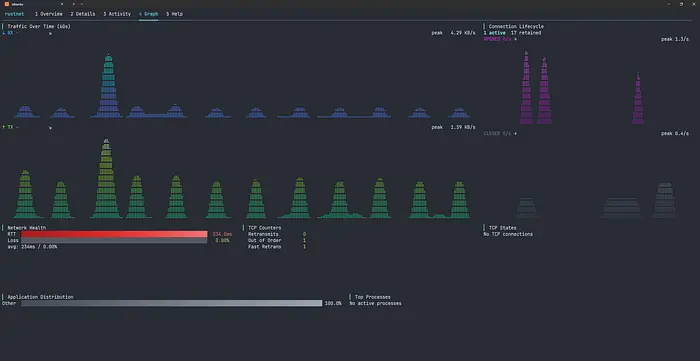Open a new terminal tab with plus button
Viewport: 700px width, 361px height.
coord(74,4)
